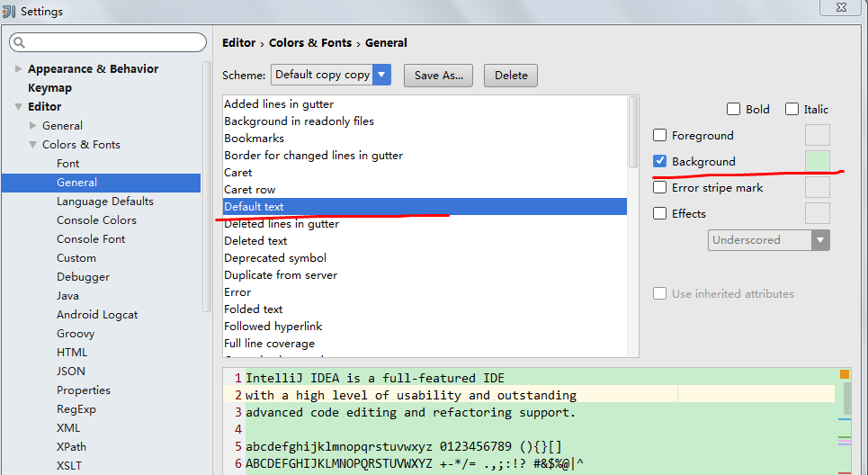Click Editor in the breadcrumb
Viewport: 868px width, 475px height.
(238, 42)
